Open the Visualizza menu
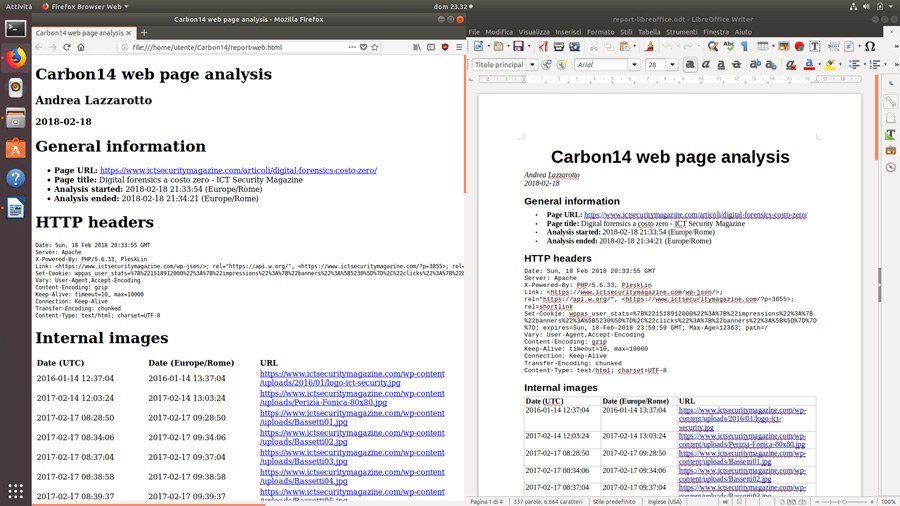The image size is (900, 506). 534,32
